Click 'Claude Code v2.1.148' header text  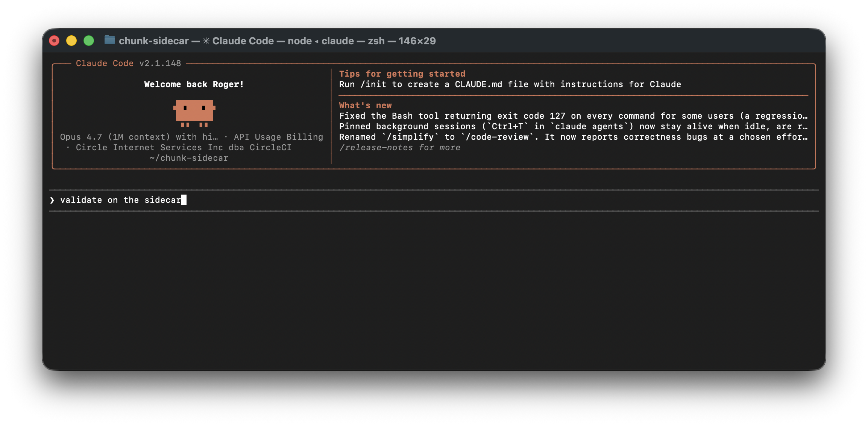coord(129,63)
